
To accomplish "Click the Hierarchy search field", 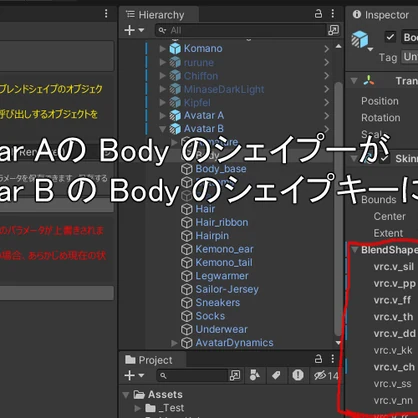I will point(240,30).
